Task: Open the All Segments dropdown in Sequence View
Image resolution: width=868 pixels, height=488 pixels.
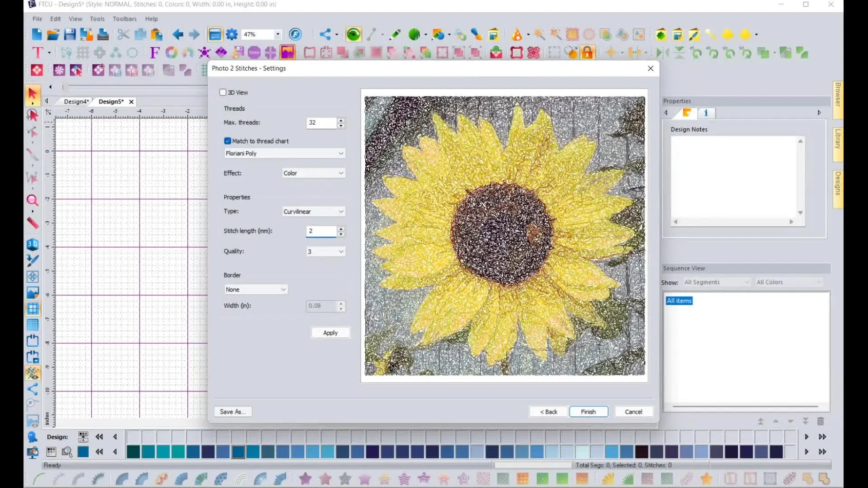Action: pos(716,282)
